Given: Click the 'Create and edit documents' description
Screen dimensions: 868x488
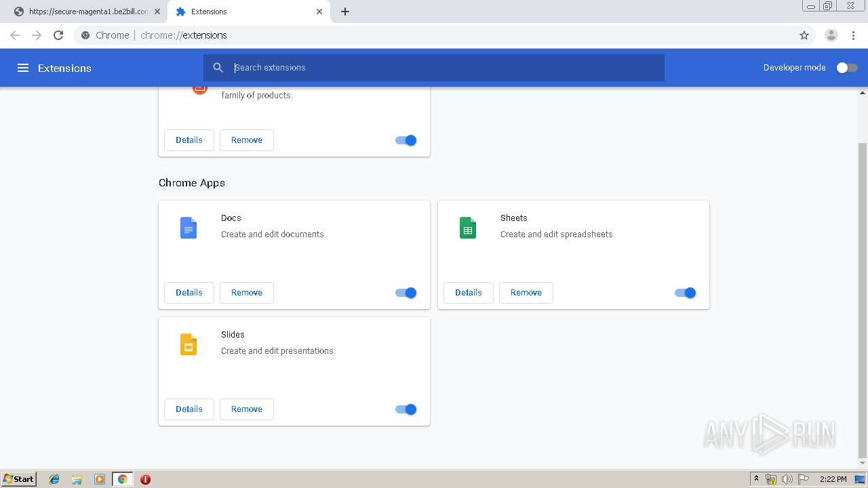Looking at the screenshot, I should point(273,235).
